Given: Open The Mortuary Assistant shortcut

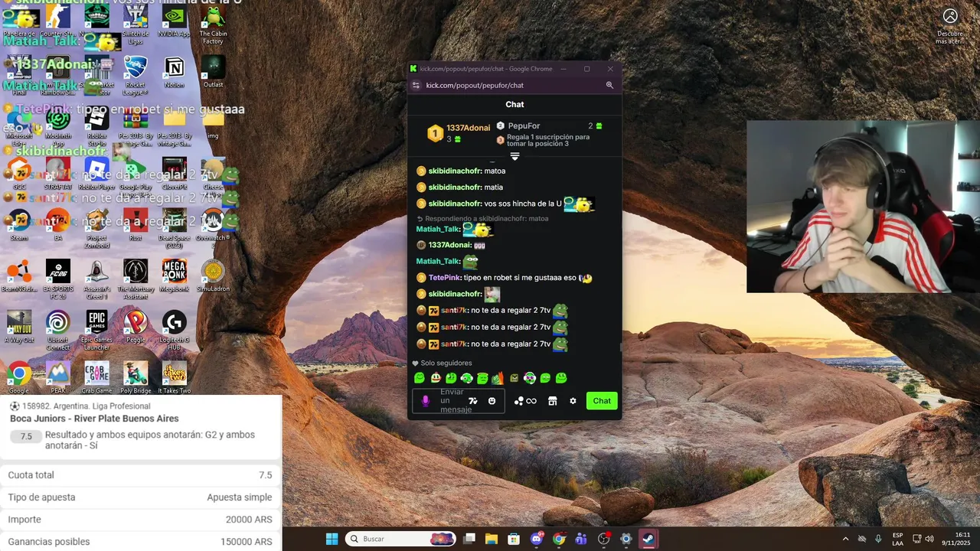Looking at the screenshot, I should [x=136, y=279].
